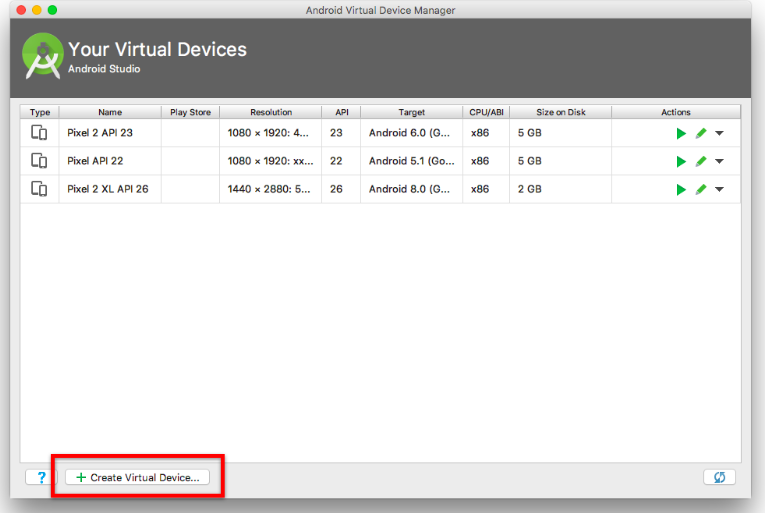This screenshot has height=513, width=766.
Task: Edit the Pixel 2 API 23 device
Action: click(701, 133)
